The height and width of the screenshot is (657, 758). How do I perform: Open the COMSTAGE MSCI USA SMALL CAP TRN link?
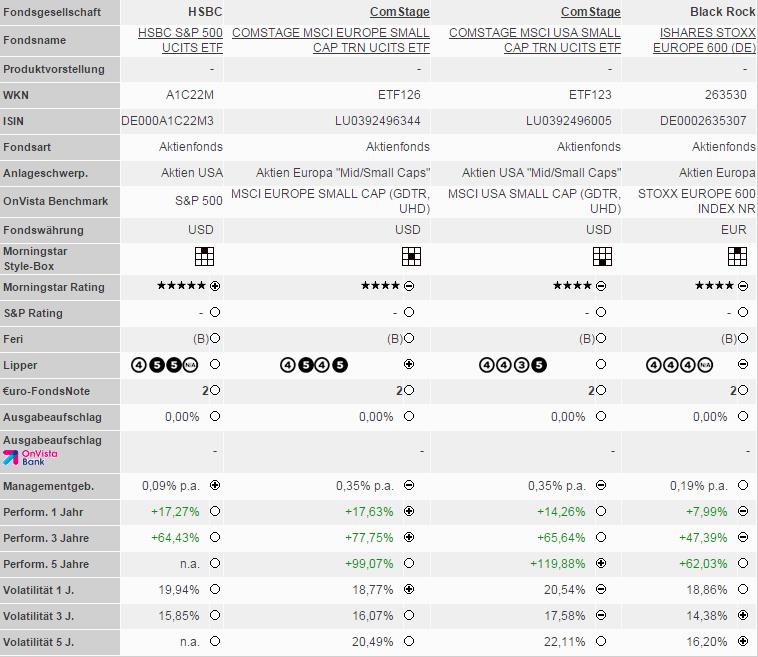(x=535, y=40)
